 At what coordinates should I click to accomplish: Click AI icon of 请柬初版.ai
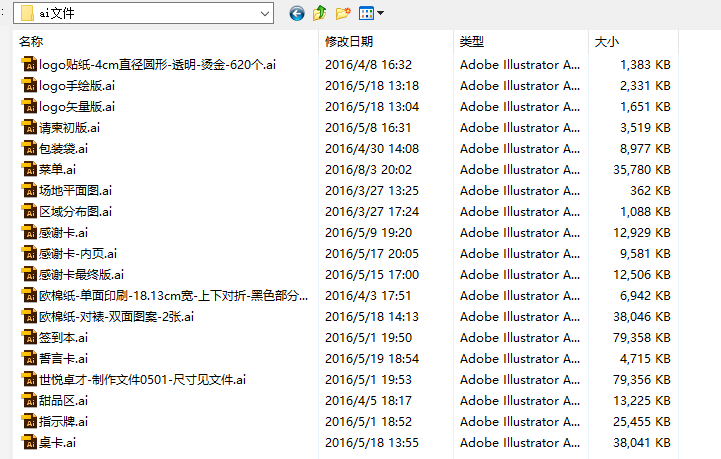coord(29,127)
